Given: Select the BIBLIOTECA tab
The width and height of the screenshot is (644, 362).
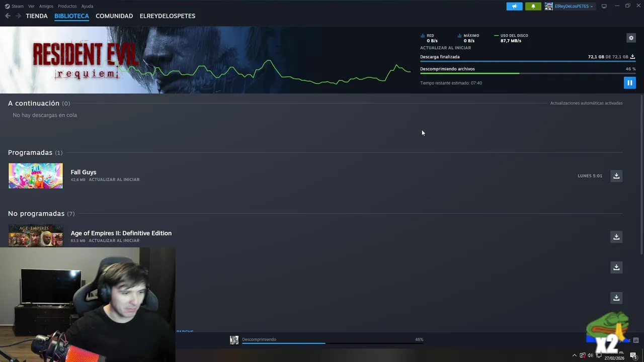Looking at the screenshot, I should (71, 16).
